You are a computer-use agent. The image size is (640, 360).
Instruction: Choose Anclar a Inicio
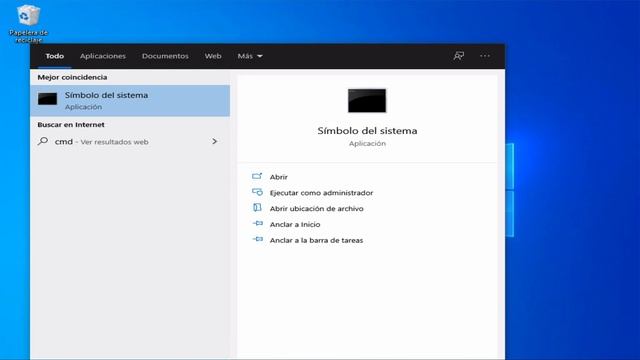click(x=295, y=224)
